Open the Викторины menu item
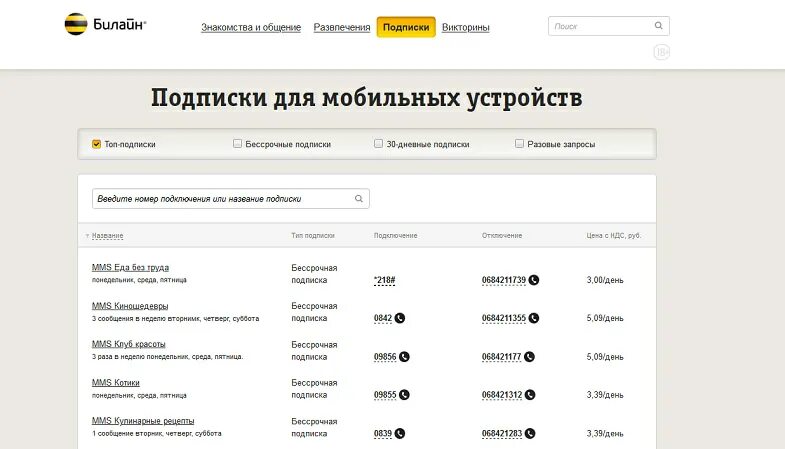The height and width of the screenshot is (449, 785). point(466,27)
